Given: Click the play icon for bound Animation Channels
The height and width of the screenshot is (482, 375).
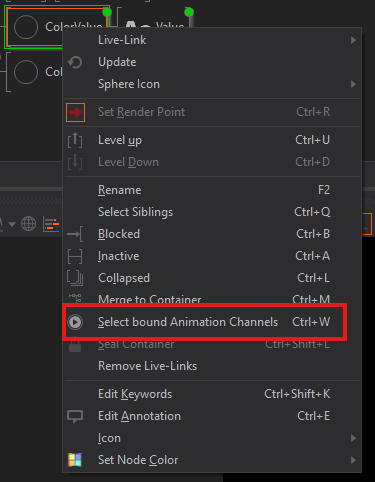Looking at the screenshot, I should tap(75, 322).
